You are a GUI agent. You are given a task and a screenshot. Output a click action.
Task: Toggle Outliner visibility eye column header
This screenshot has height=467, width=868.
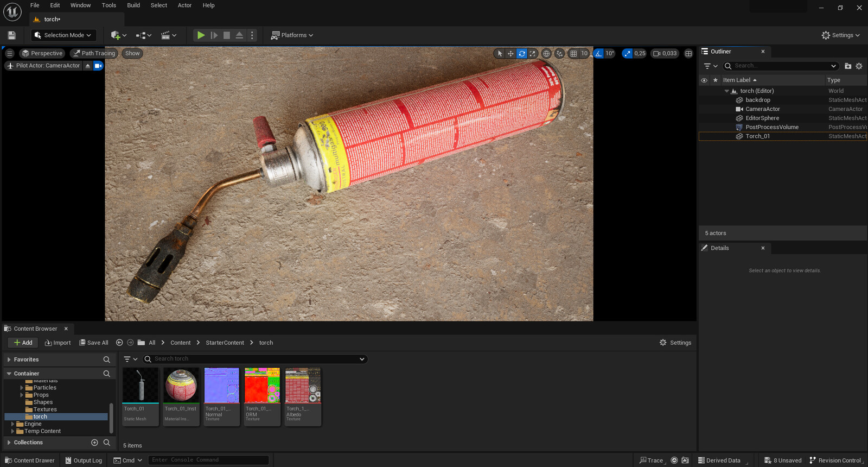(x=704, y=80)
